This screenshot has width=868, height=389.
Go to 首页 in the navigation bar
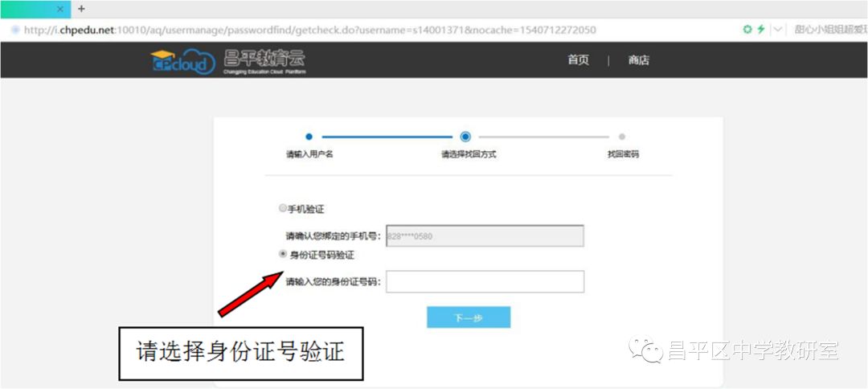click(x=578, y=60)
